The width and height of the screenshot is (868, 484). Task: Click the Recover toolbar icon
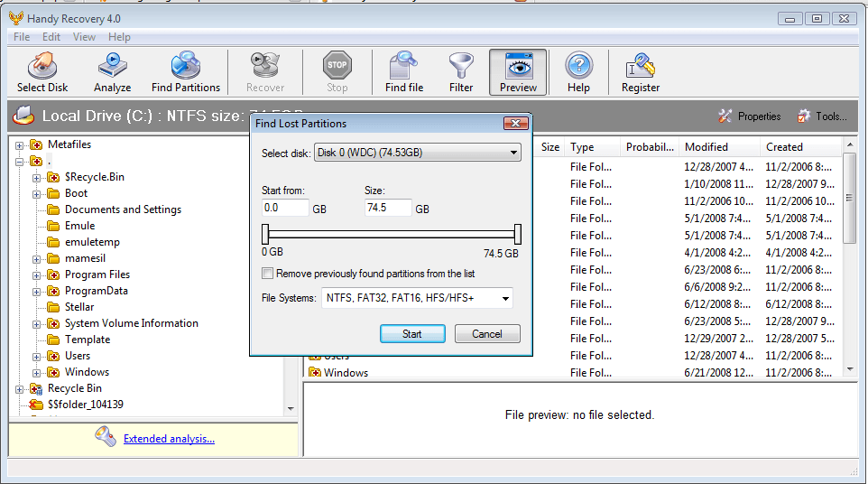tap(265, 72)
